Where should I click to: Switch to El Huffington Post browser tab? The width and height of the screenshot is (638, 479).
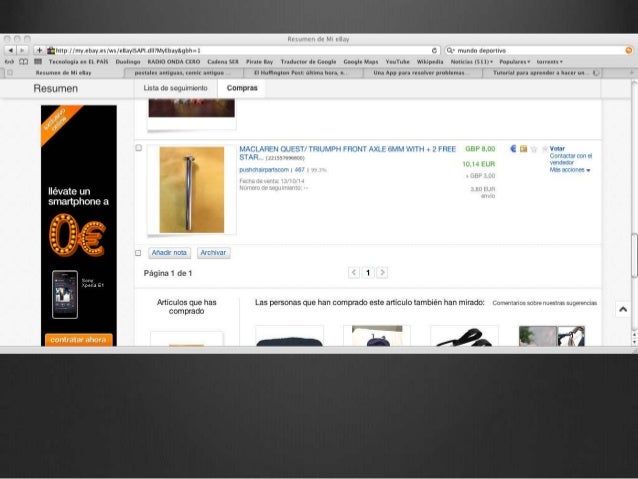click(x=302, y=73)
